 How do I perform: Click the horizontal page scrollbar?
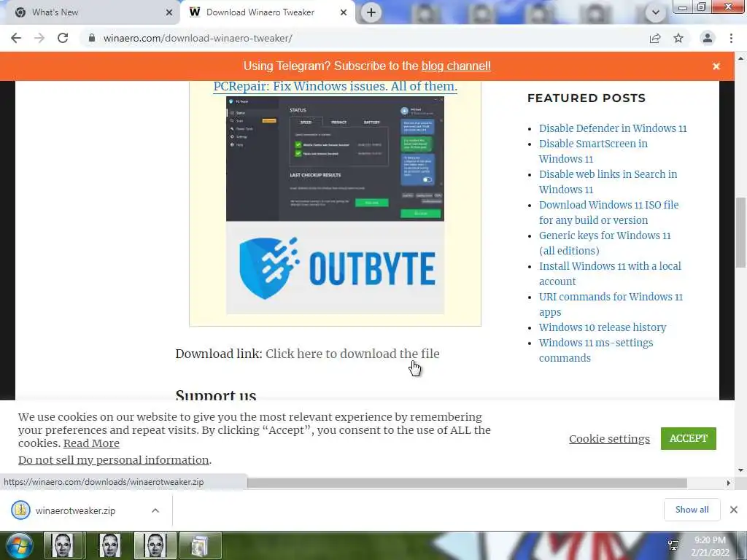point(467,483)
